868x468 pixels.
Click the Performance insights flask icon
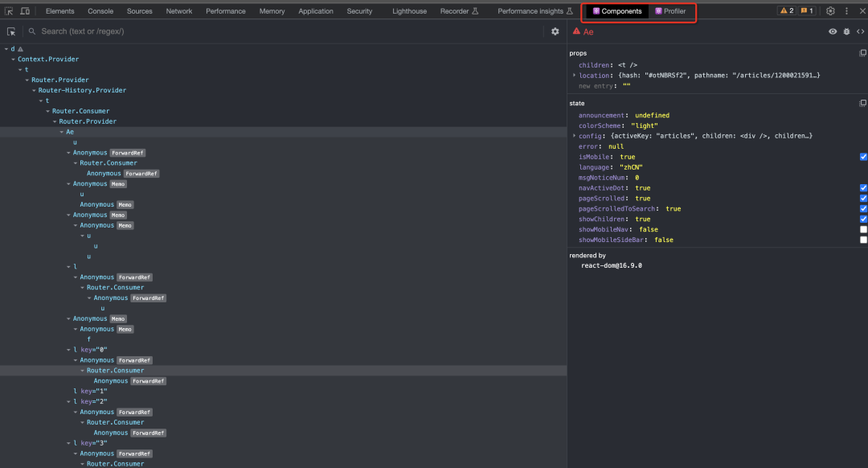point(570,11)
